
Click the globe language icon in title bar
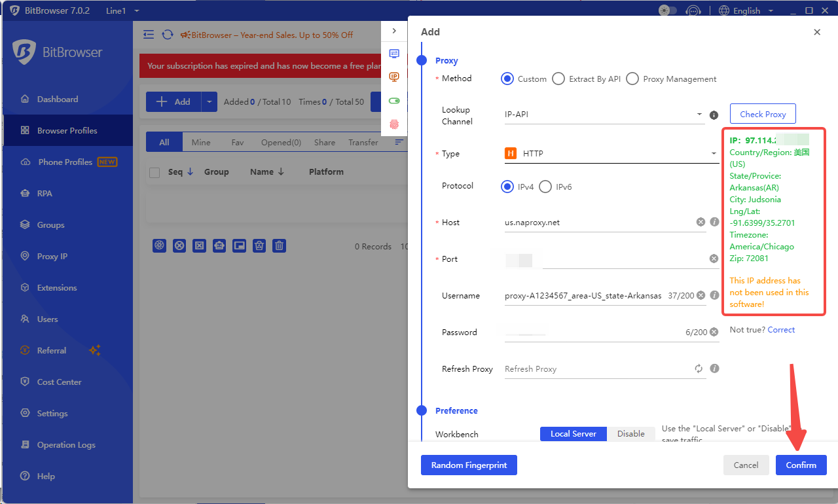(723, 10)
